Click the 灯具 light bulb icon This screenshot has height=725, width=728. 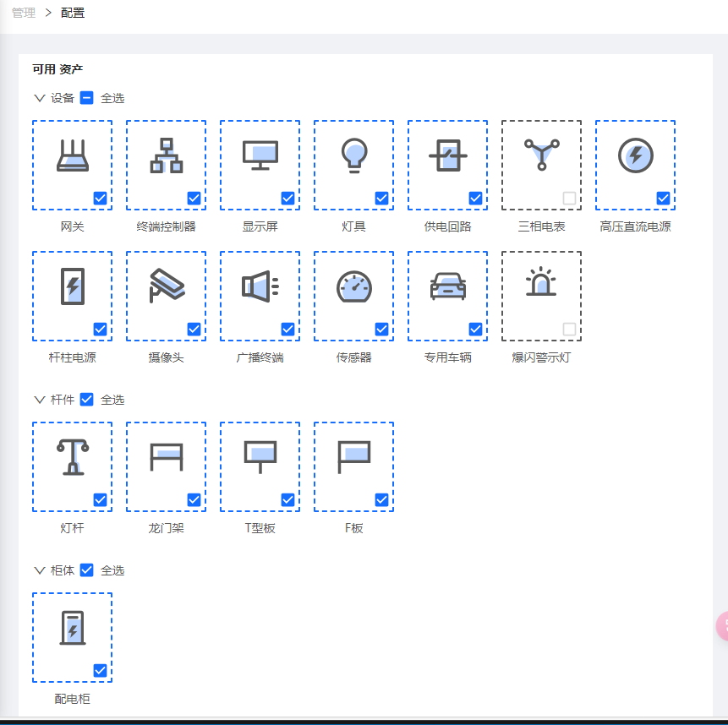coord(354,155)
